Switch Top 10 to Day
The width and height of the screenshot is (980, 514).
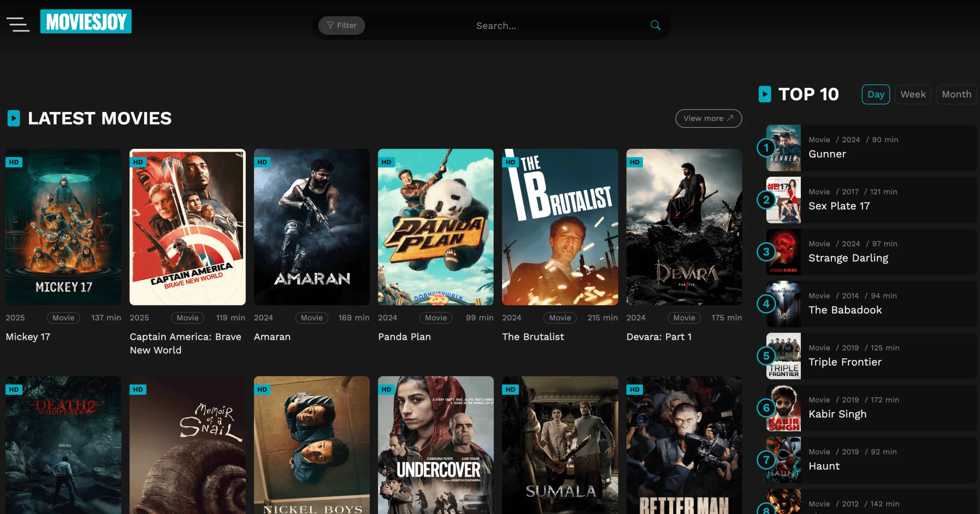875,94
